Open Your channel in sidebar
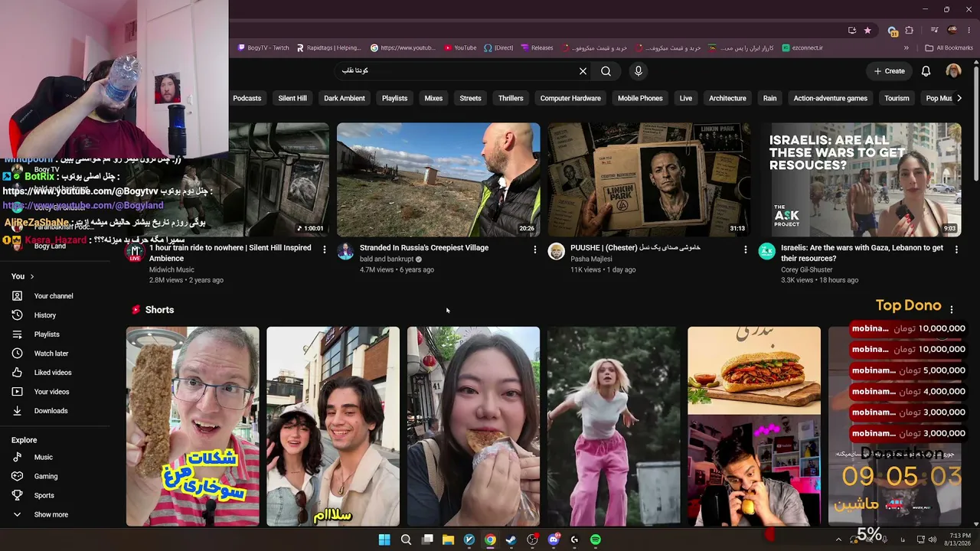The image size is (980, 551). point(54,296)
